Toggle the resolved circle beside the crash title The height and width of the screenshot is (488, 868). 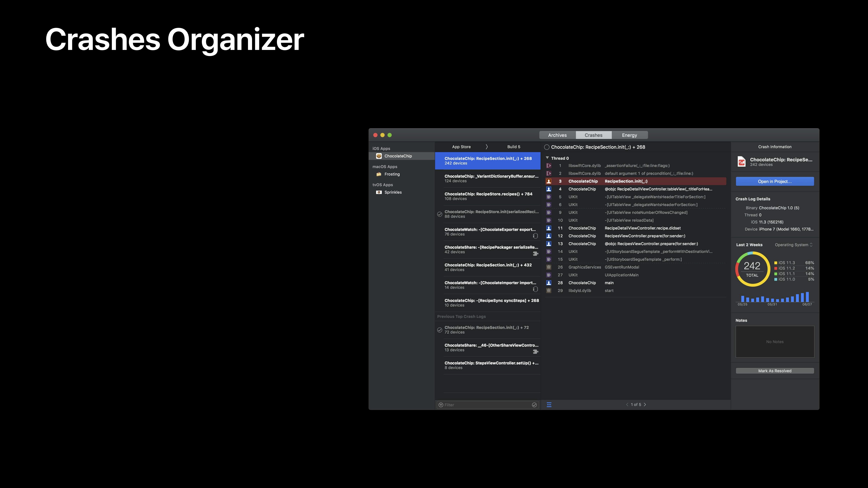click(x=547, y=147)
